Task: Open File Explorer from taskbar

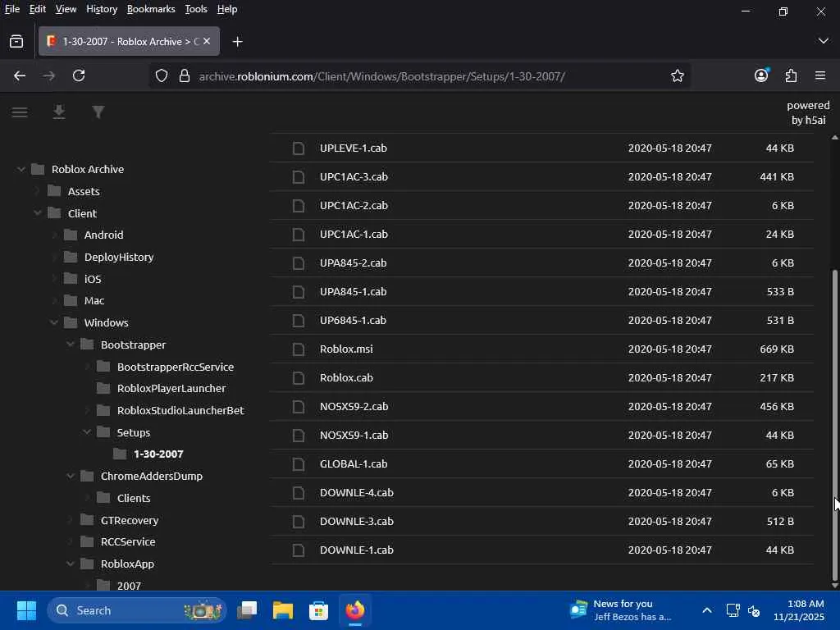Action: [283, 610]
